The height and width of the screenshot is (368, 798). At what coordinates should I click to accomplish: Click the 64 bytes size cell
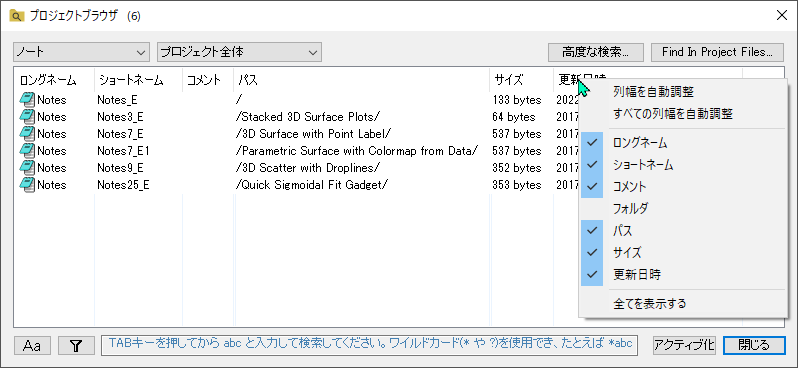(514, 117)
